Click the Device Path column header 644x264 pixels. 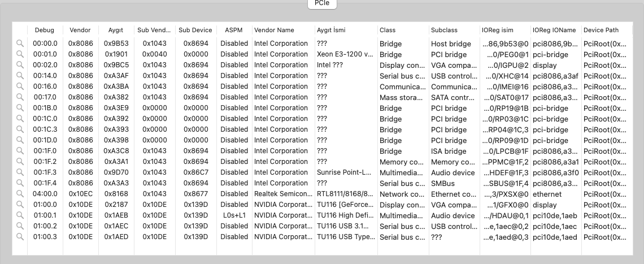pos(601,30)
